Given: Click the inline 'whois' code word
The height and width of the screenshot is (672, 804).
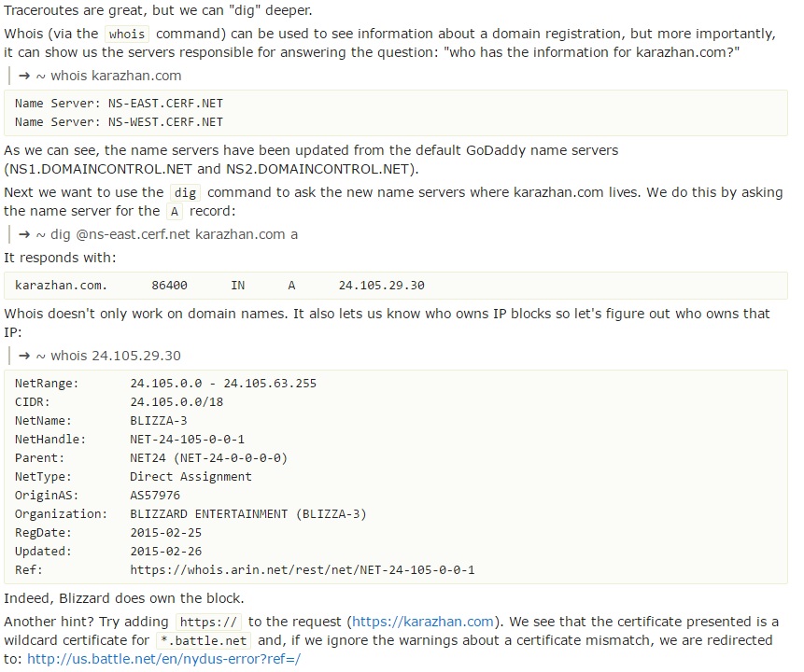Looking at the screenshot, I should click(126, 34).
